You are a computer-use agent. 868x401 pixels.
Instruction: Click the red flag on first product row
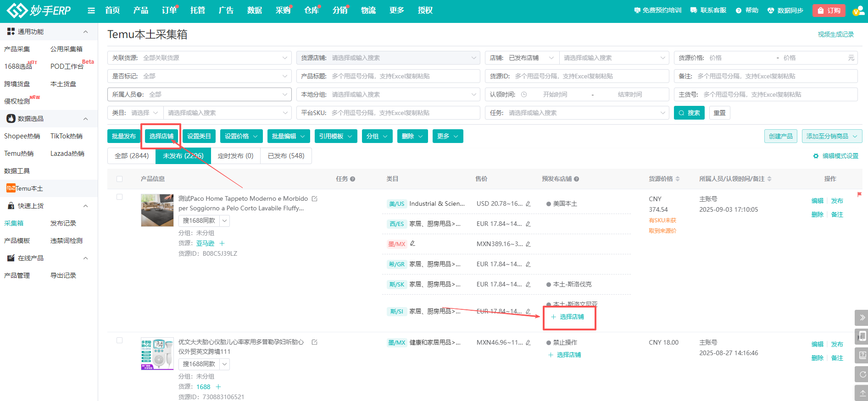pos(859,194)
